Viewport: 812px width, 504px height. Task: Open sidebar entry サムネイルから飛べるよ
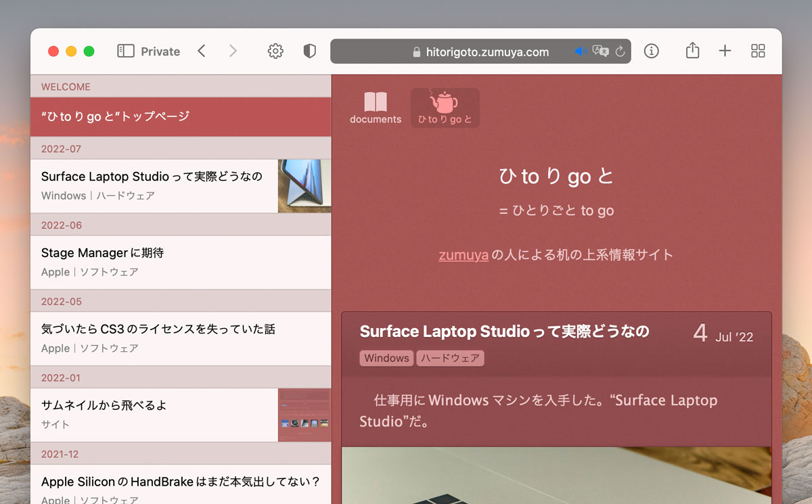click(x=181, y=415)
